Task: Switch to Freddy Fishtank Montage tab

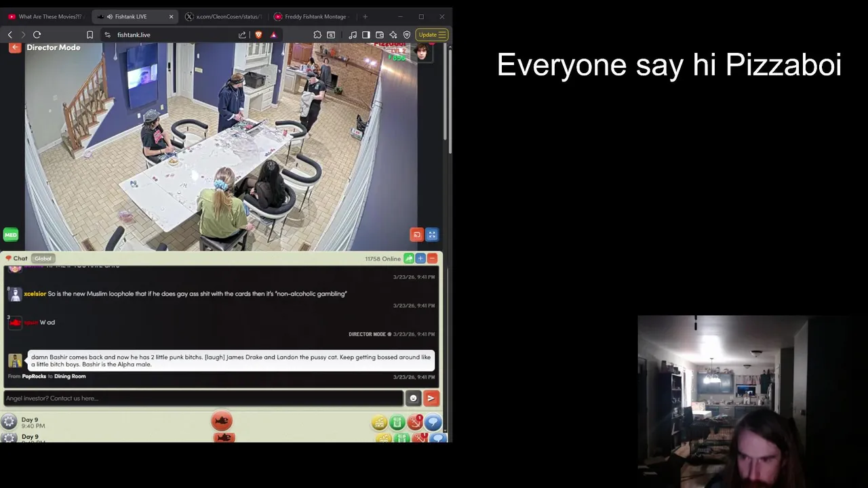Action: 312,16
